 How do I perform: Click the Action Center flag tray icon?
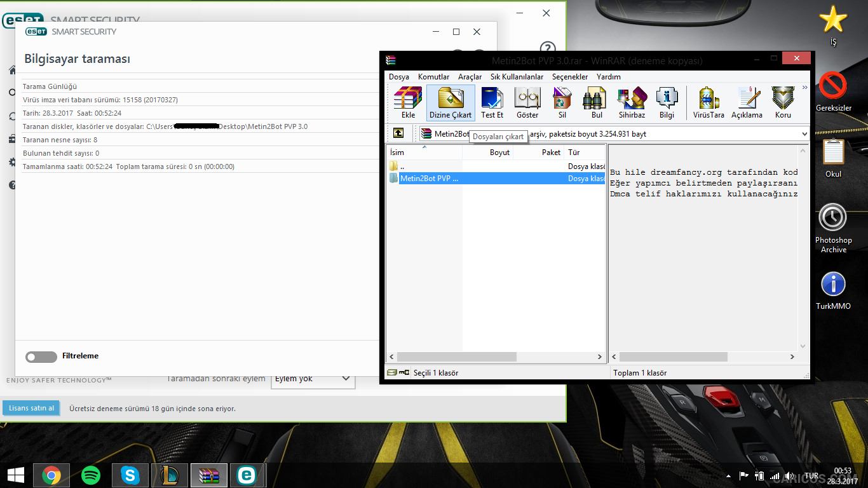pyautogui.click(x=743, y=475)
